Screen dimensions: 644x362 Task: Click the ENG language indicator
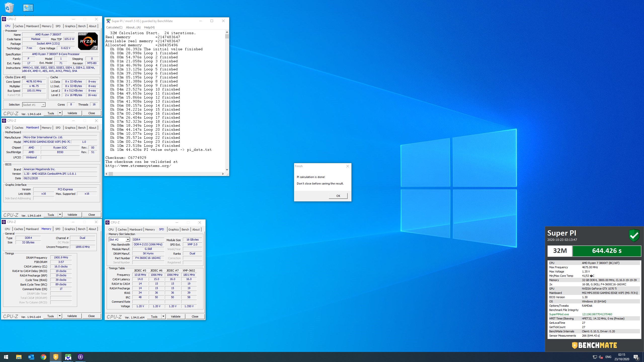coord(608,357)
